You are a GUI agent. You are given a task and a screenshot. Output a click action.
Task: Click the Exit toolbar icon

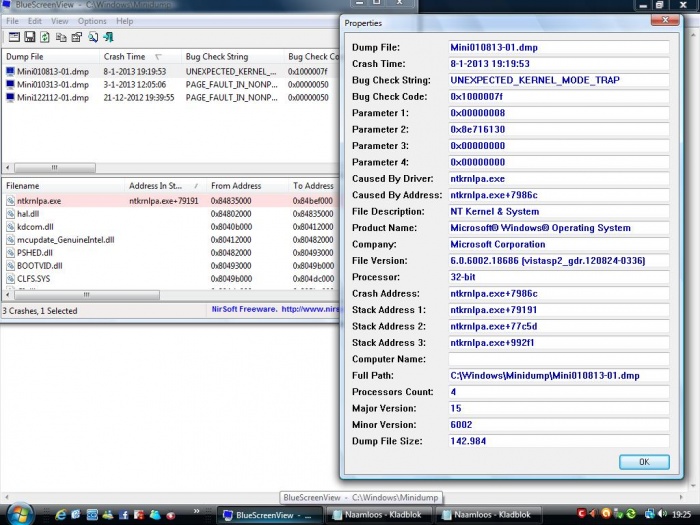tap(108, 37)
